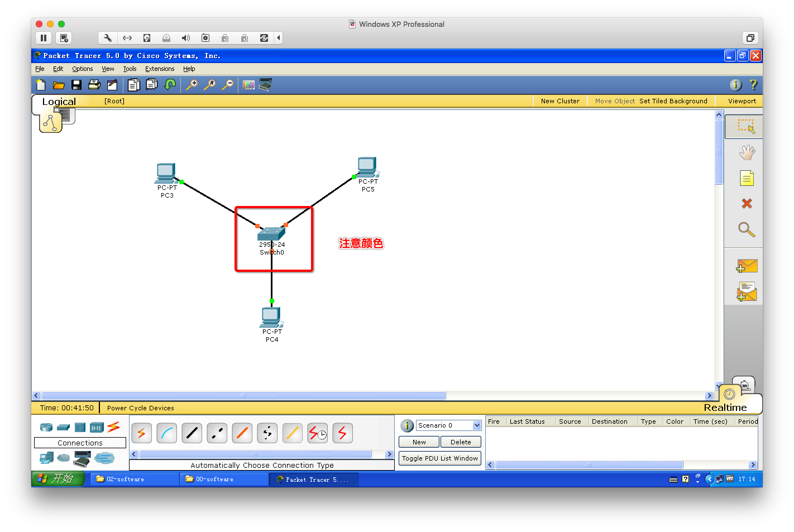Activate the Inspect magnifier tool
Screen dimensions: 794x532
(x=747, y=229)
